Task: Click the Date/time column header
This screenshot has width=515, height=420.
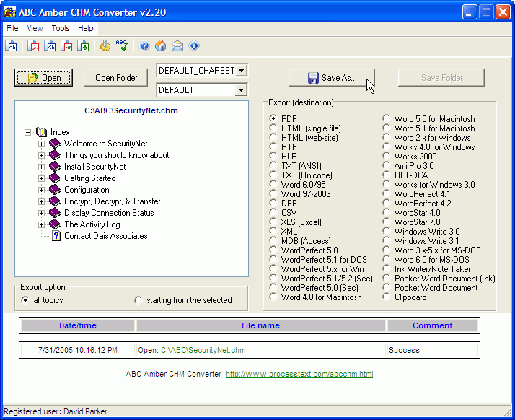Action: coord(78,325)
